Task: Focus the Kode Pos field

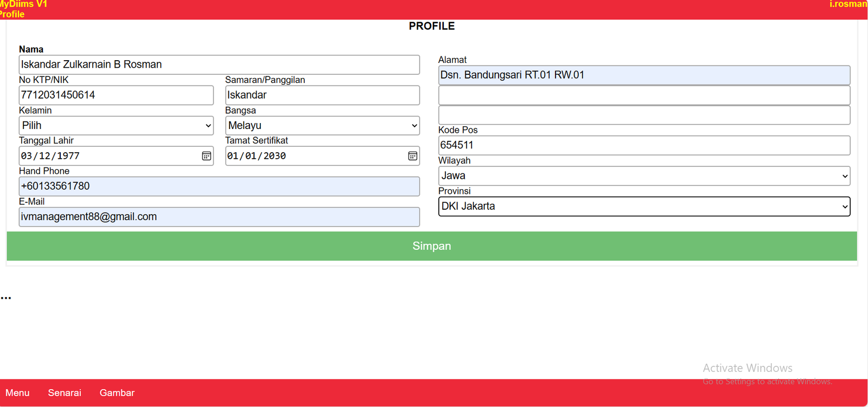Action: point(644,145)
